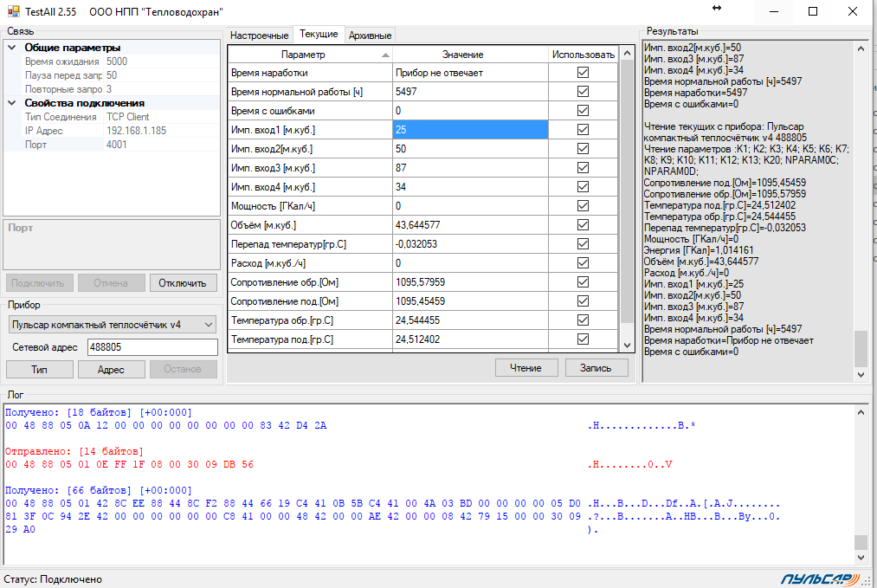Collapse the Общие параметры group

pyautogui.click(x=12, y=48)
